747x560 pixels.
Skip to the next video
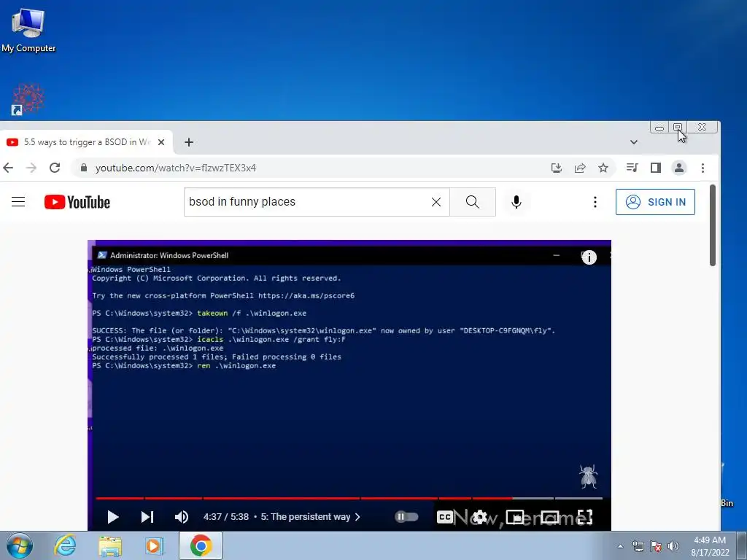pos(147,517)
